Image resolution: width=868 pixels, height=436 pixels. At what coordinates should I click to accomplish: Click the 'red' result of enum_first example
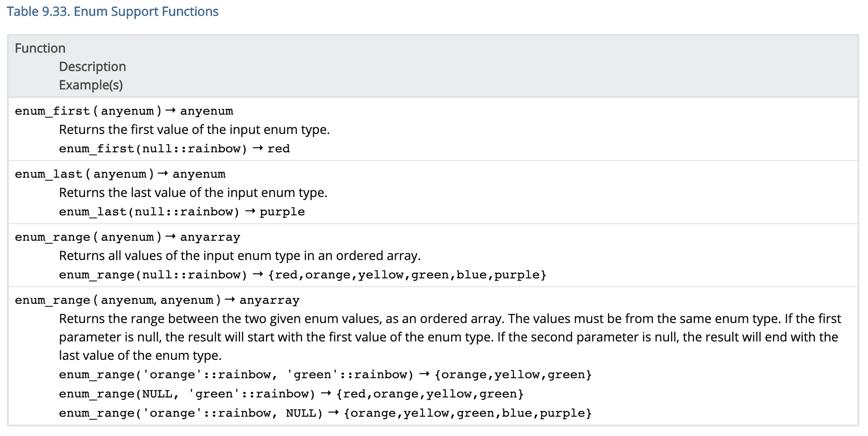[x=279, y=149]
